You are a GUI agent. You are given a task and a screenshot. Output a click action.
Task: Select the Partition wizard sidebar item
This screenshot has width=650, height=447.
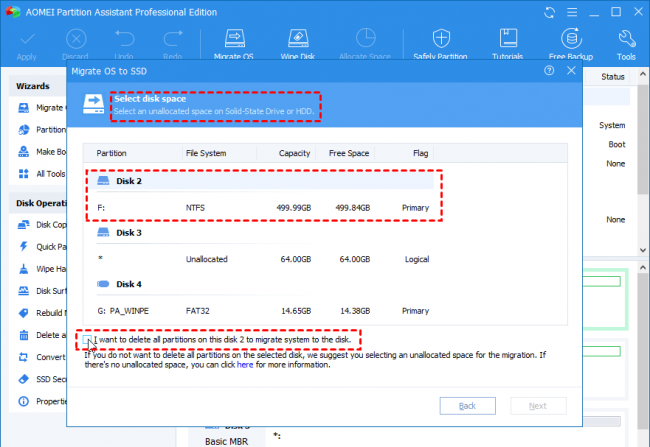[41, 130]
